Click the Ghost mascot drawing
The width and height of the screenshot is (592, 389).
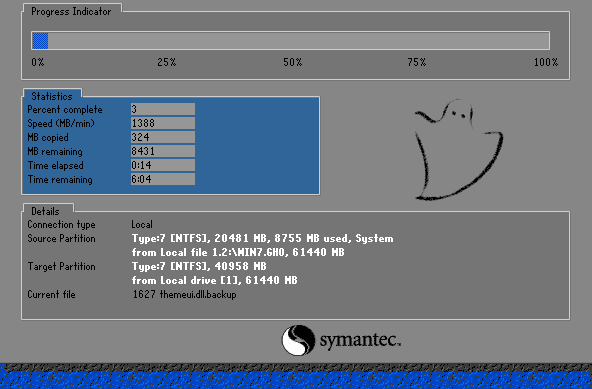[459, 150]
